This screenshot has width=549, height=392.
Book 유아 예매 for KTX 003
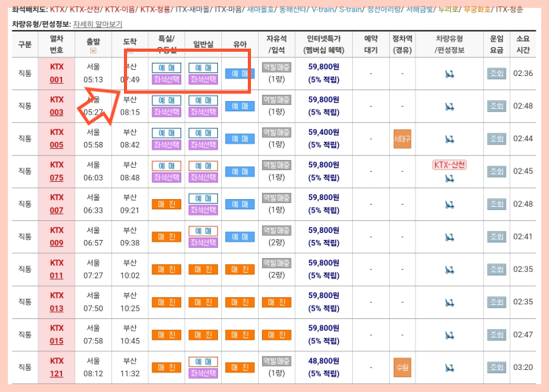pyautogui.click(x=240, y=106)
